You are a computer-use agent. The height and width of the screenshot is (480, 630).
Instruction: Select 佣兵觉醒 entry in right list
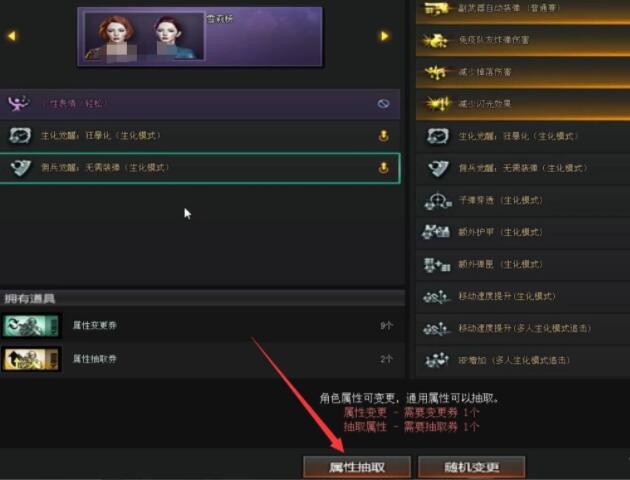coord(523,168)
